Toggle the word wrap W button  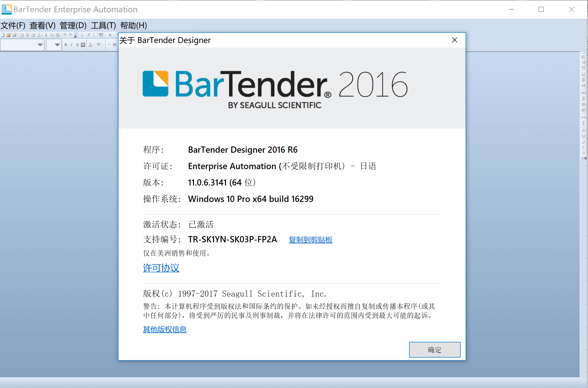tap(83, 45)
